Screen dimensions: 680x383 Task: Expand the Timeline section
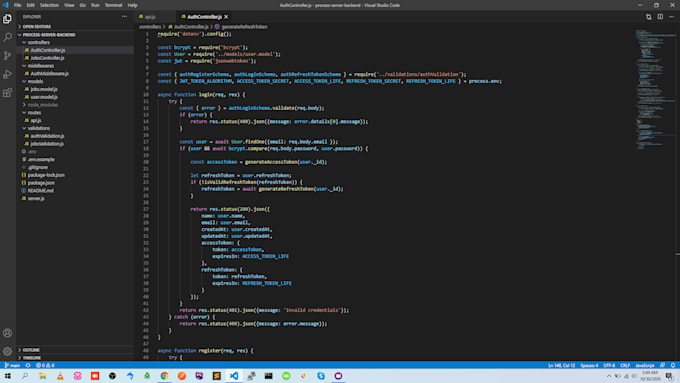pos(32,358)
